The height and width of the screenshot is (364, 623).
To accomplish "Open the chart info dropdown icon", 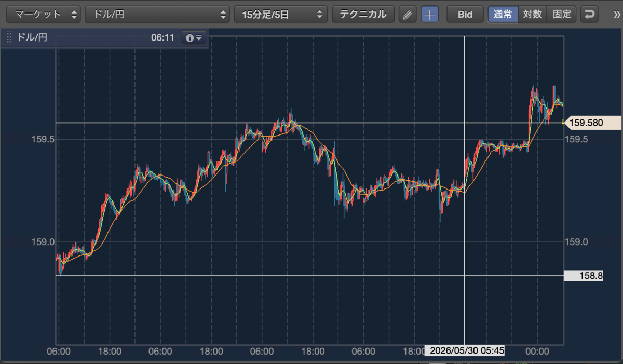I will [194, 38].
